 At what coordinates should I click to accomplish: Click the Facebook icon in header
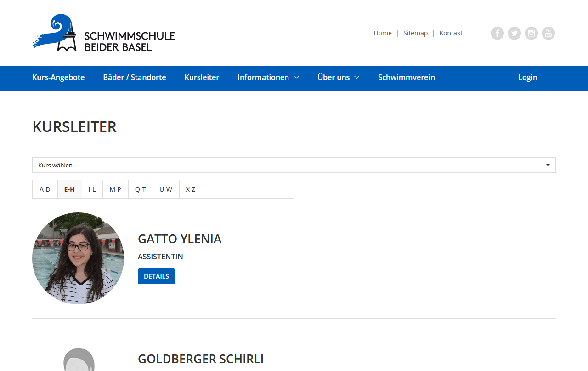[497, 33]
